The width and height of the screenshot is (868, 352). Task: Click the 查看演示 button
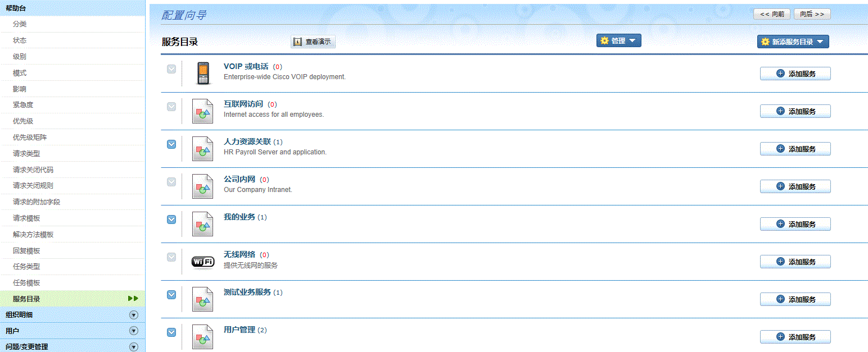(x=313, y=42)
